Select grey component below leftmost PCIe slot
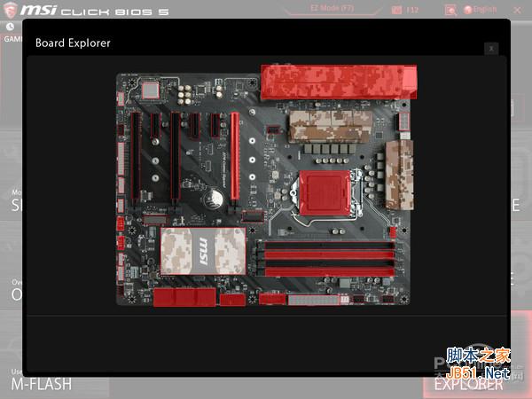532x399 pixels. [x=154, y=220]
